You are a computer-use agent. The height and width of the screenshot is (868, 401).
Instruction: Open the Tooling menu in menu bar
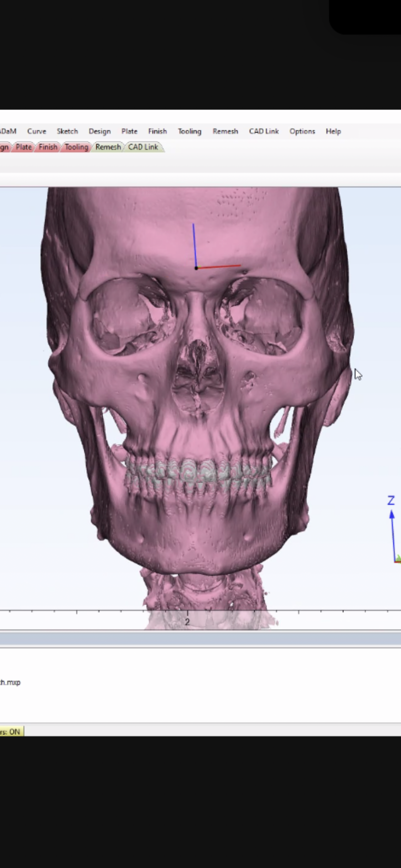pos(189,131)
